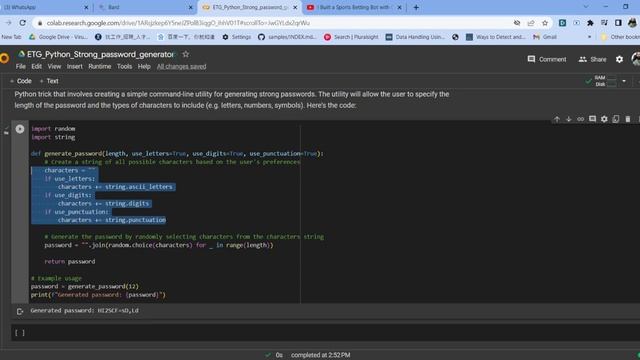Viewport: 640px width, 360px height.
Task: Open the Google account avatar in Colab
Action: coord(636,59)
